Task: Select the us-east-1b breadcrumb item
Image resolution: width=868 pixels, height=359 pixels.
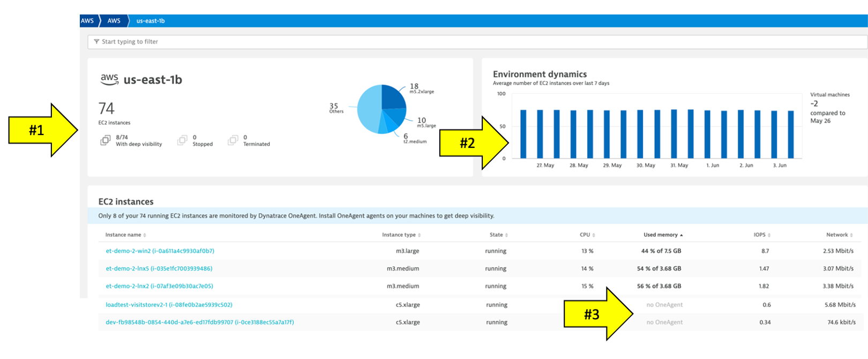Action: 151,21
